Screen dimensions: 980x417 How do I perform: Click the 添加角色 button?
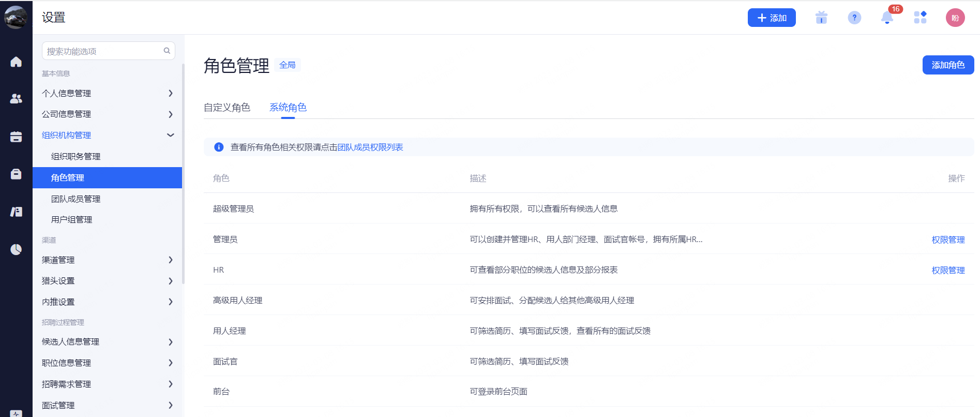pyautogui.click(x=947, y=65)
